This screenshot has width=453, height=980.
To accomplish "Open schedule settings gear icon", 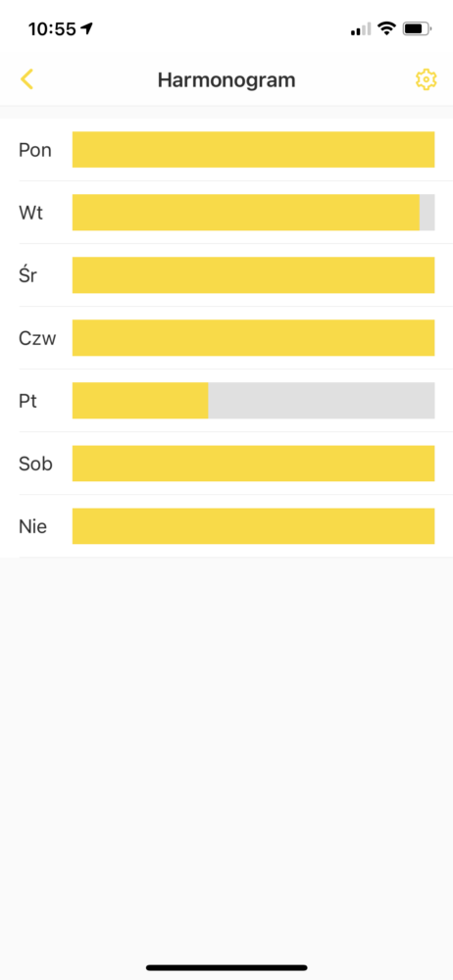I will 426,79.
